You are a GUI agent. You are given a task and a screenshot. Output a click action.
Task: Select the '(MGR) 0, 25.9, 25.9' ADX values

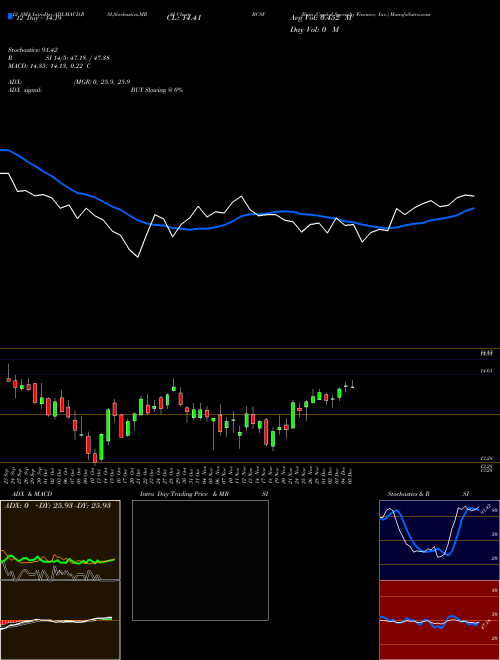tap(102, 82)
